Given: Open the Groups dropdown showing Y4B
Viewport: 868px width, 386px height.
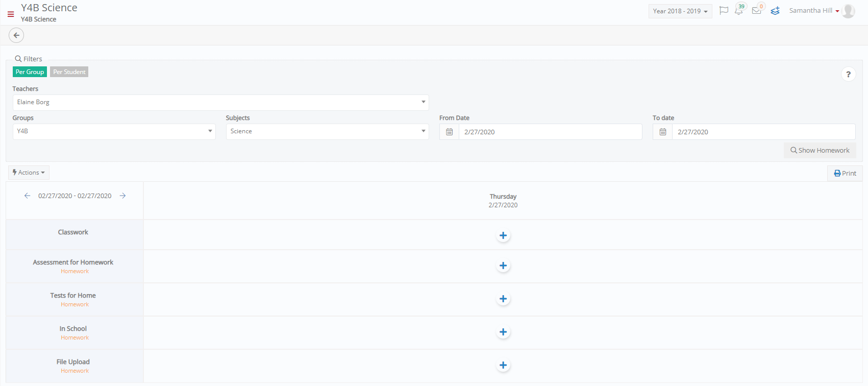Looking at the screenshot, I should [114, 131].
